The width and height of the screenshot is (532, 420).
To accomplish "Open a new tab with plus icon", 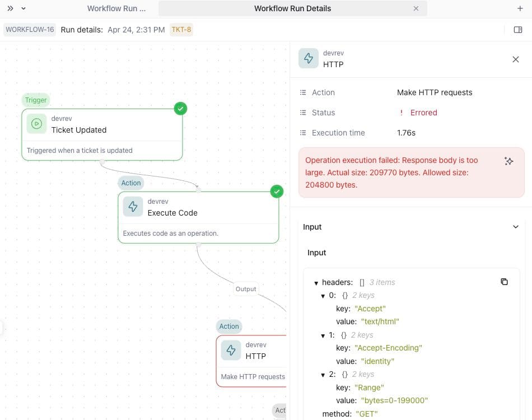I will tap(520, 8).
